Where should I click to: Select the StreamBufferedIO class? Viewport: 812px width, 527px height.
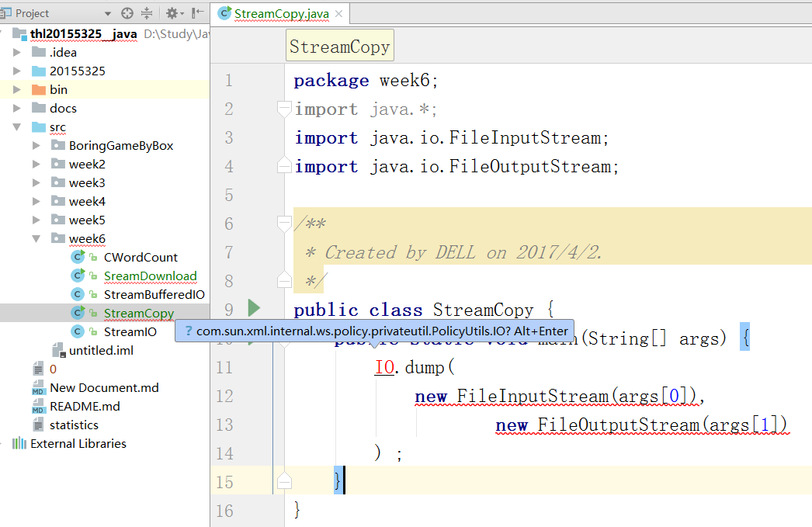154,295
